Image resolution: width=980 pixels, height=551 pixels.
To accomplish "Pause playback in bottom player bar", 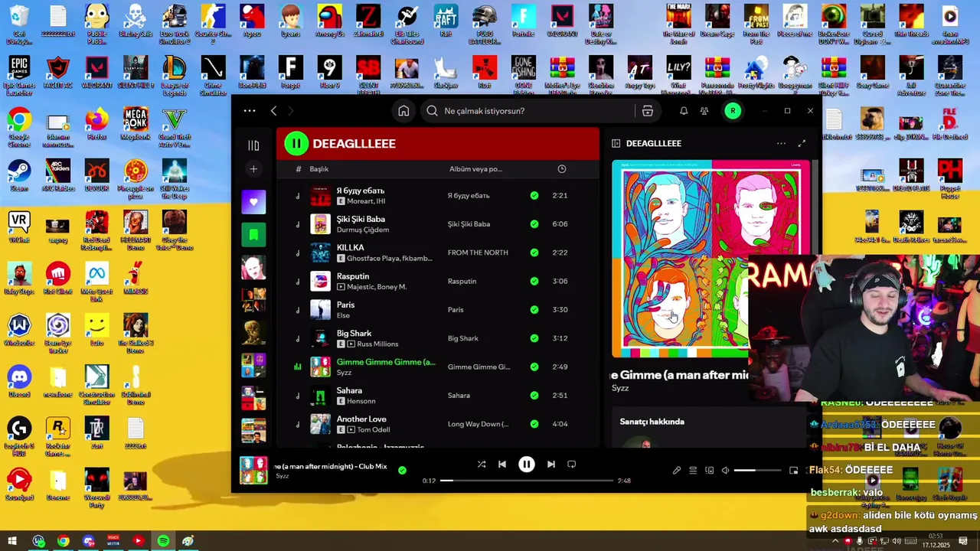I will click(x=527, y=465).
